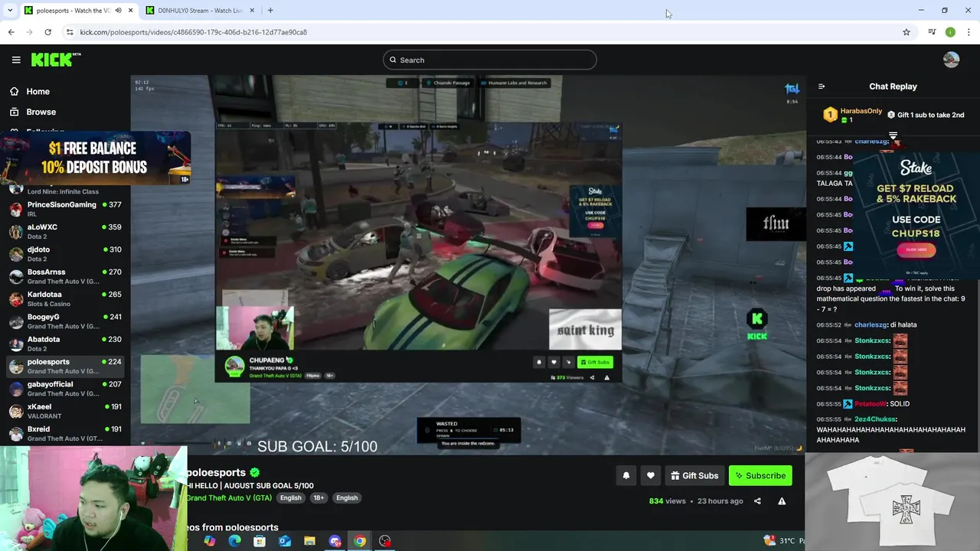Image resolution: width=980 pixels, height=551 pixels.
Task: Open Discord from the taskbar
Action: pos(335,541)
